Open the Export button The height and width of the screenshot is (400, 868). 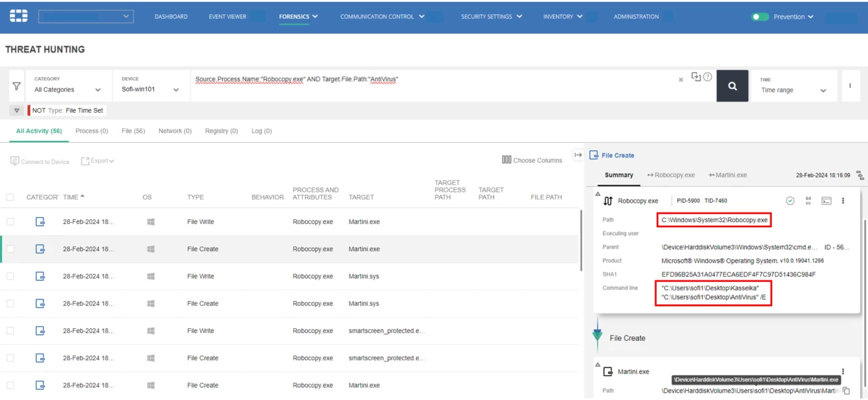[x=98, y=161]
